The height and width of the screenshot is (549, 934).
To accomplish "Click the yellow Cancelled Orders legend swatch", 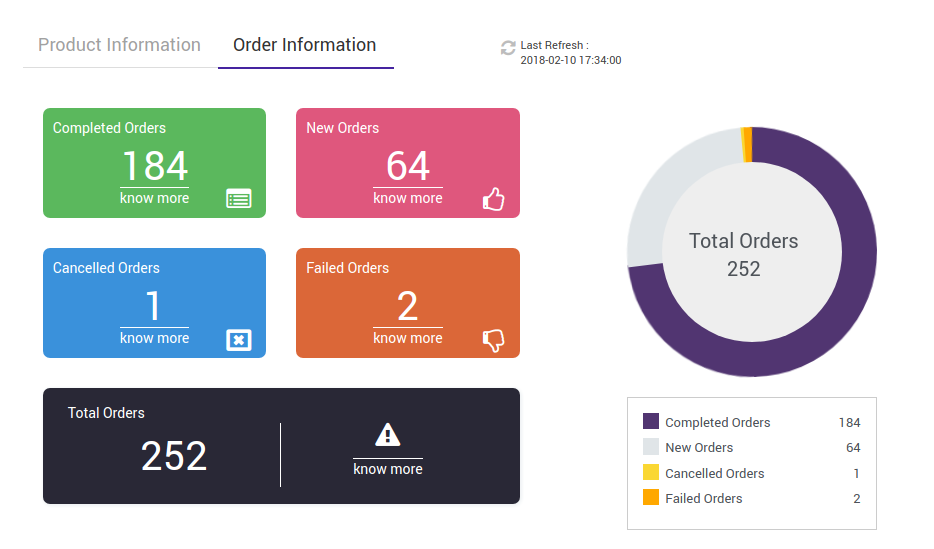I will pos(651,473).
